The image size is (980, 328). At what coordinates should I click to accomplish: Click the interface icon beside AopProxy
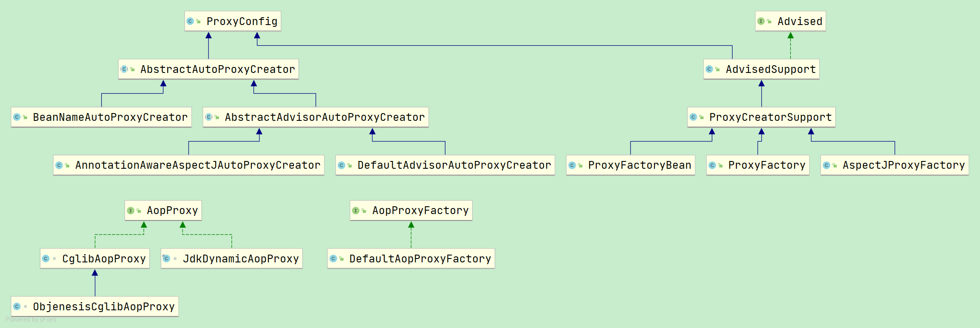(131, 211)
